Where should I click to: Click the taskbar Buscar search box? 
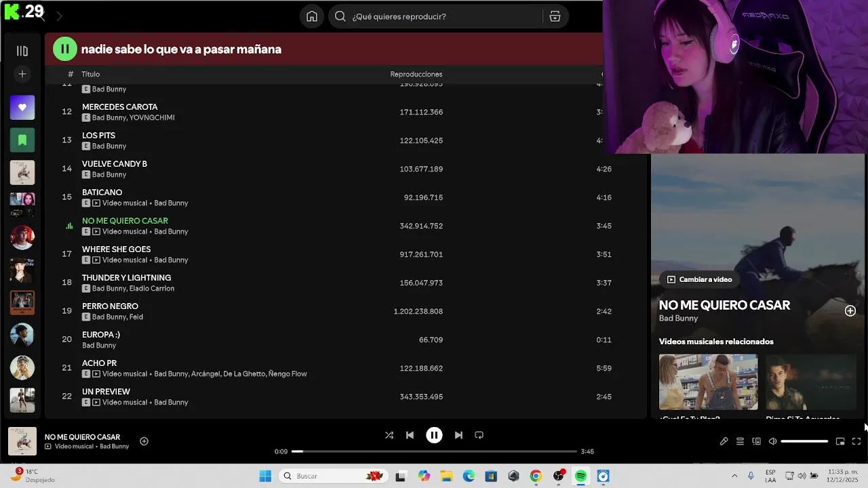[334, 476]
